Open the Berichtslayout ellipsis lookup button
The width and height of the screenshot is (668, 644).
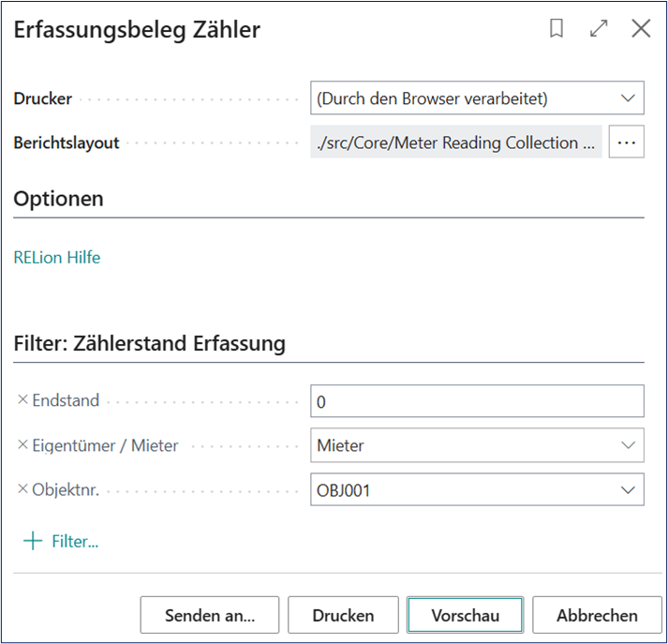point(626,142)
